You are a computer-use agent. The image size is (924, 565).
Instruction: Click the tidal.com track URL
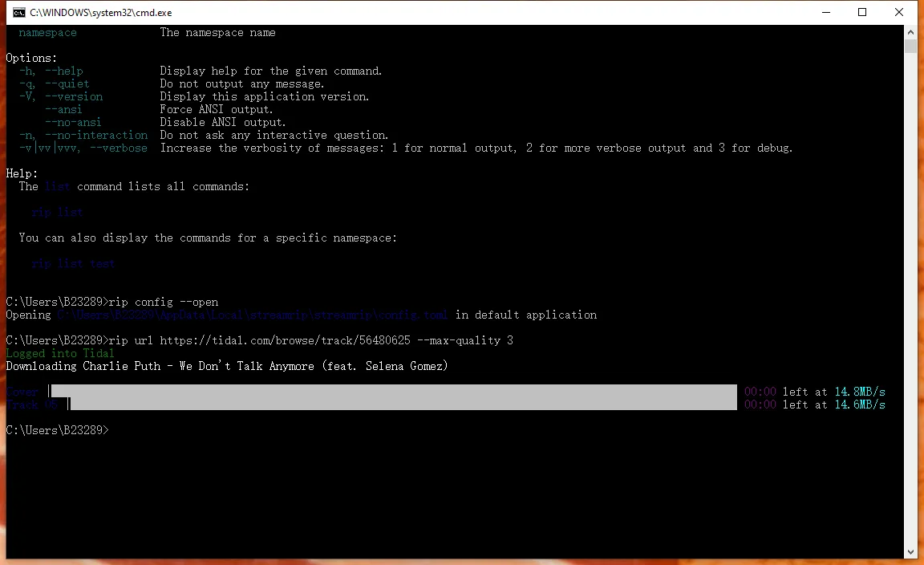285,340
